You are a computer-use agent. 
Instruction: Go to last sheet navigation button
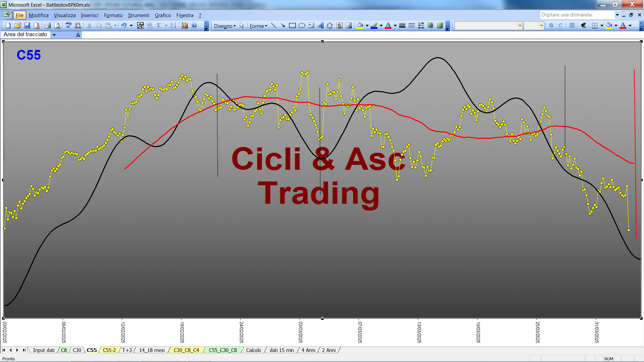tap(24, 350)
